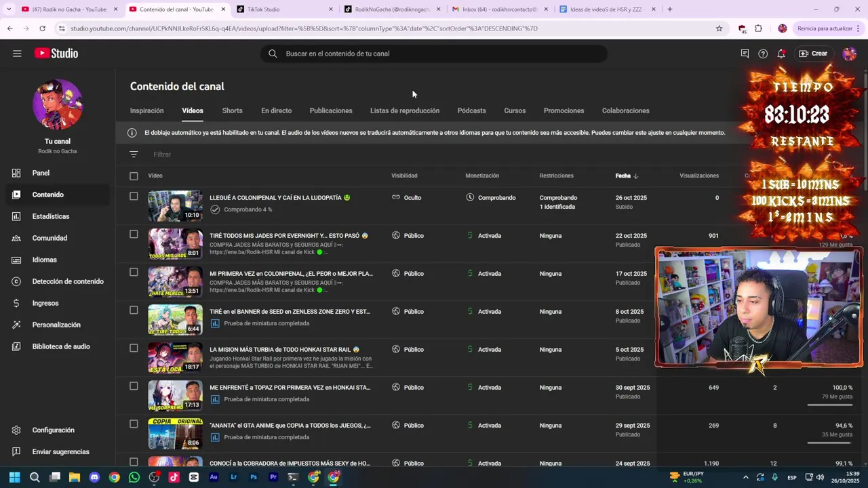Open the Chrome profile avatar in toolbar
Viewport: 868px width, 488px height.
783,28
